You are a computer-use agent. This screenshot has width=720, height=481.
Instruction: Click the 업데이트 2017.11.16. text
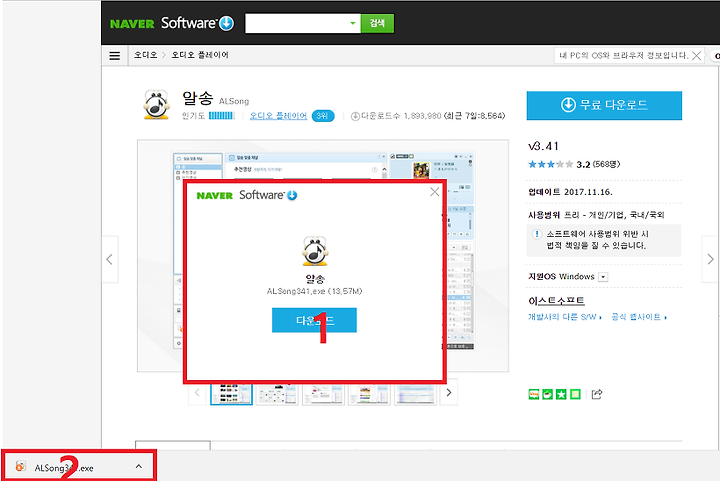[570, 192]
